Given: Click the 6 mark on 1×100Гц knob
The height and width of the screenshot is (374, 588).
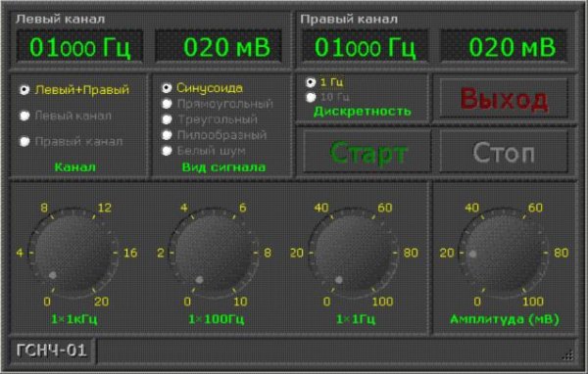Looking at the screenshot, I should point(243,208).
